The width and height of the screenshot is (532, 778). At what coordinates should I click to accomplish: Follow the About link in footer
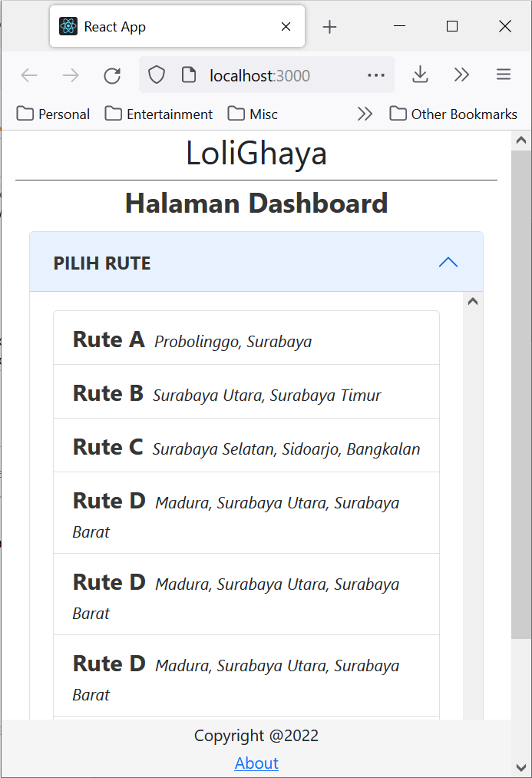coord(256,763)
